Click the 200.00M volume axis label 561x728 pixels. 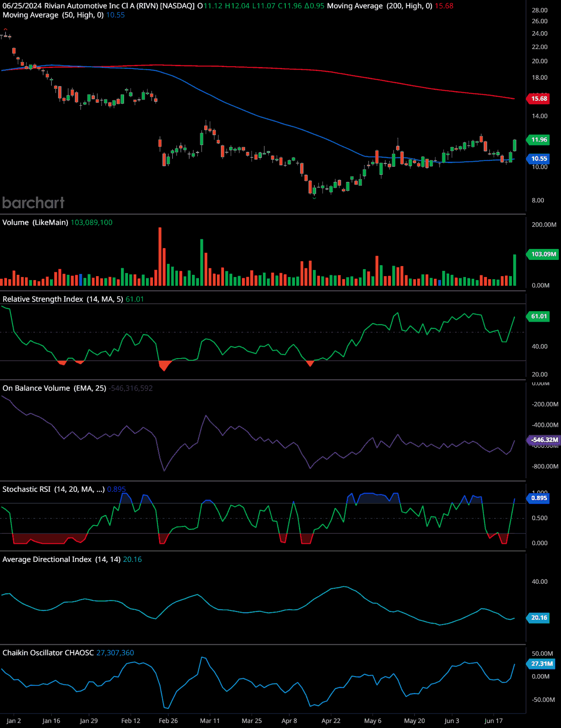[544, 225]
